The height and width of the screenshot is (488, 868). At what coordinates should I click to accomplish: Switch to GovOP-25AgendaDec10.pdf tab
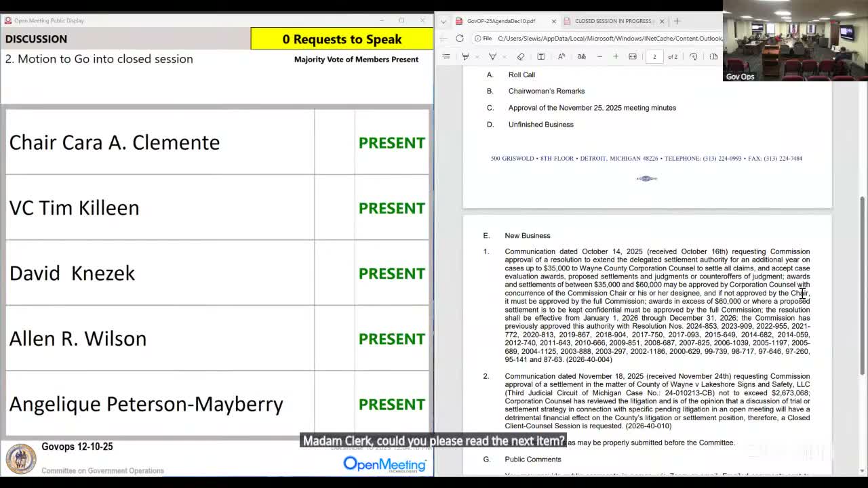pyautogui.click(x=501, y=21)
